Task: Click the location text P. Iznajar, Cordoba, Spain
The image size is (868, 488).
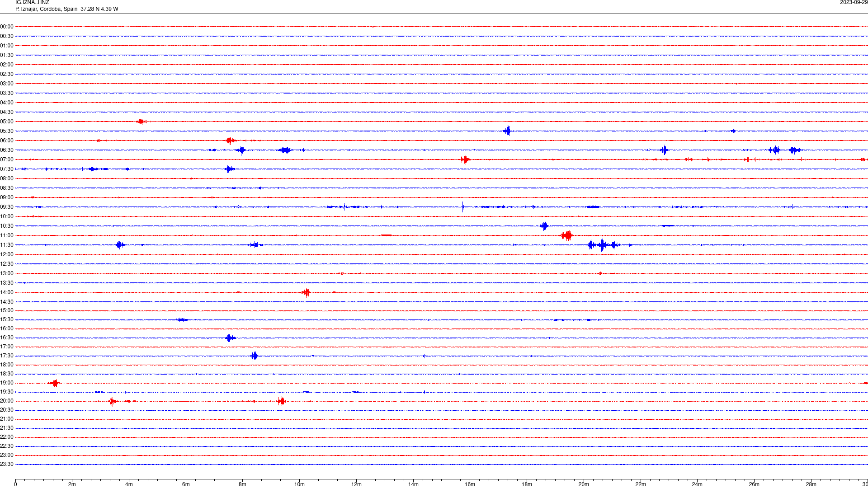Action: pos(46,9)
